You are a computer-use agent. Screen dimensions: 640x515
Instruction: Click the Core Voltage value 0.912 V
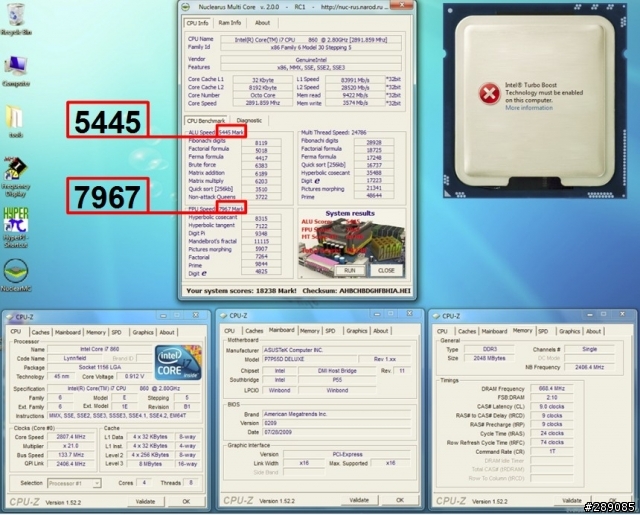click(x=134, y=376)
